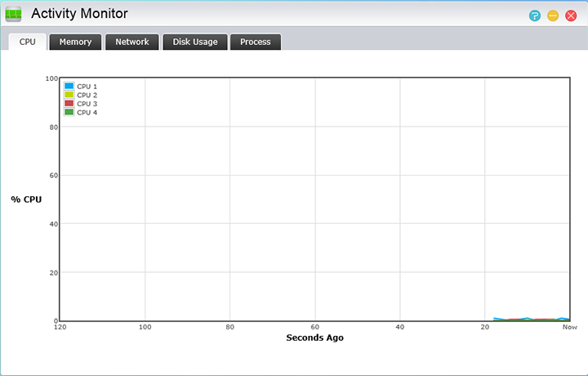Open the Memory tab
588x376 pixels.
[x=75, y=42]
